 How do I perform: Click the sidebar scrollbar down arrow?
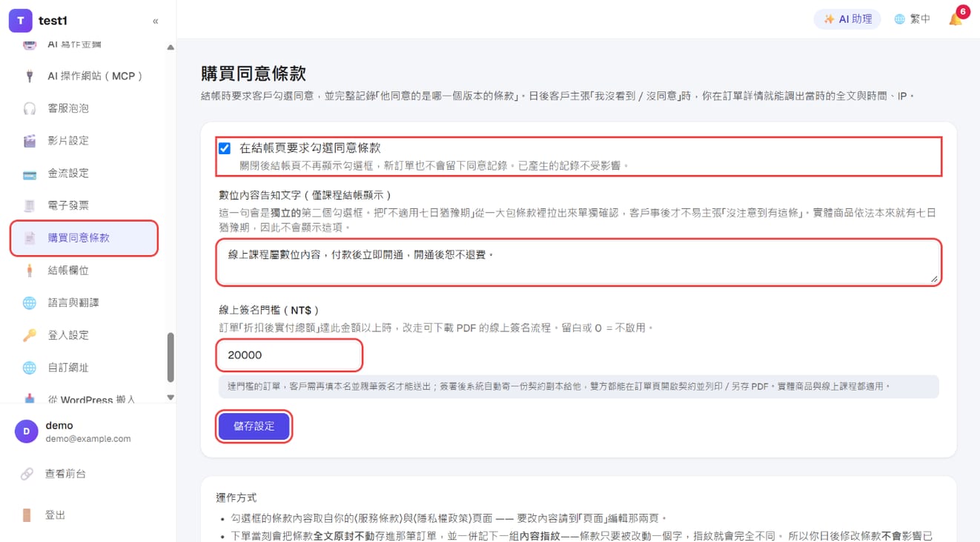point(170,398)
